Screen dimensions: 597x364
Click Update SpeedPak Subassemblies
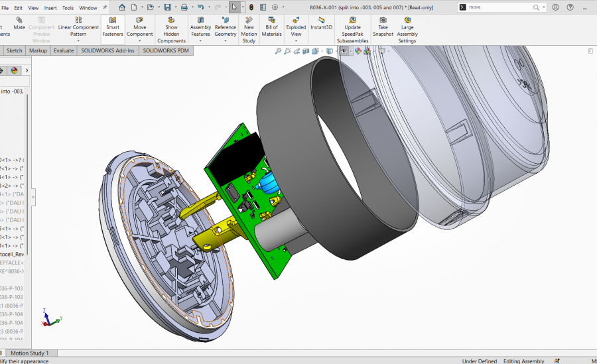coord(353,30)
